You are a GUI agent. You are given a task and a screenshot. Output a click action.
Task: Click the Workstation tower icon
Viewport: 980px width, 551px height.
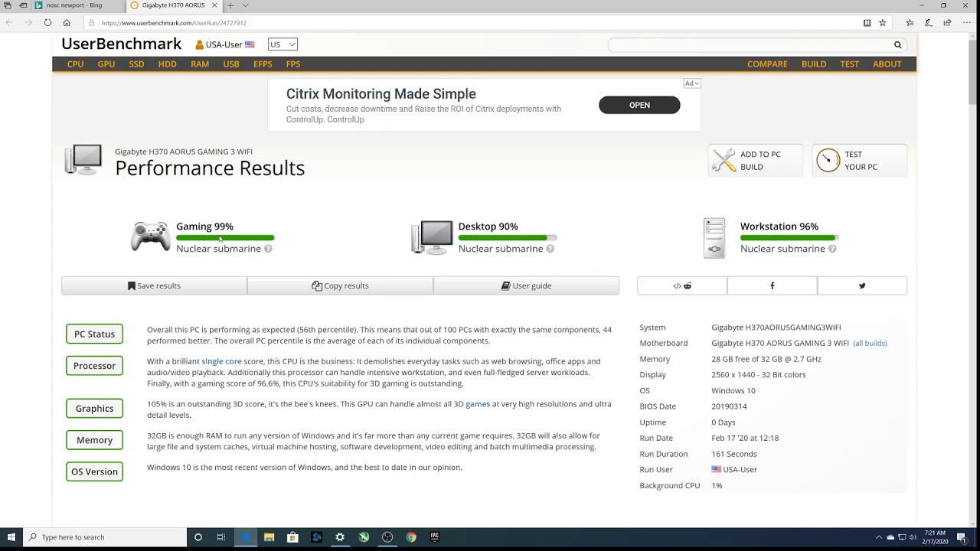714,238
